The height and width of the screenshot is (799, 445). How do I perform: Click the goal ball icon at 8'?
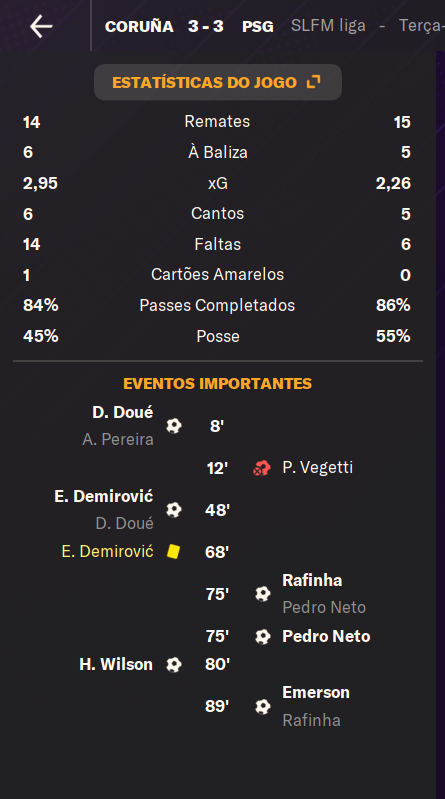(174, 425)
